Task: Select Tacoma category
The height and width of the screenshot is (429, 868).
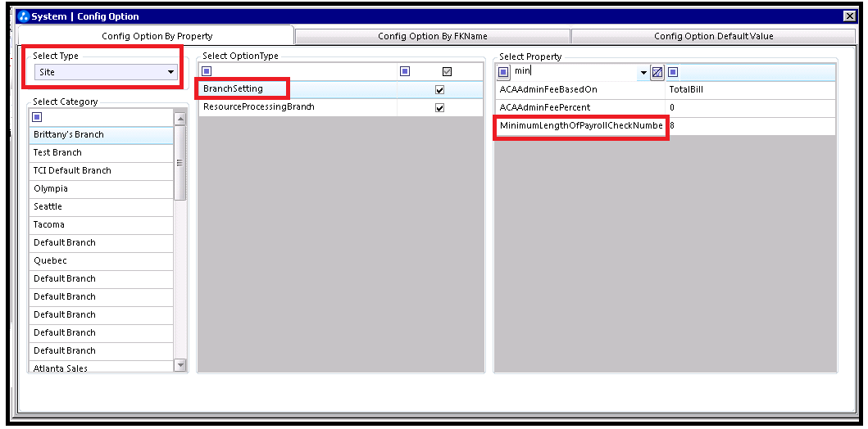Action: [102, 224]
